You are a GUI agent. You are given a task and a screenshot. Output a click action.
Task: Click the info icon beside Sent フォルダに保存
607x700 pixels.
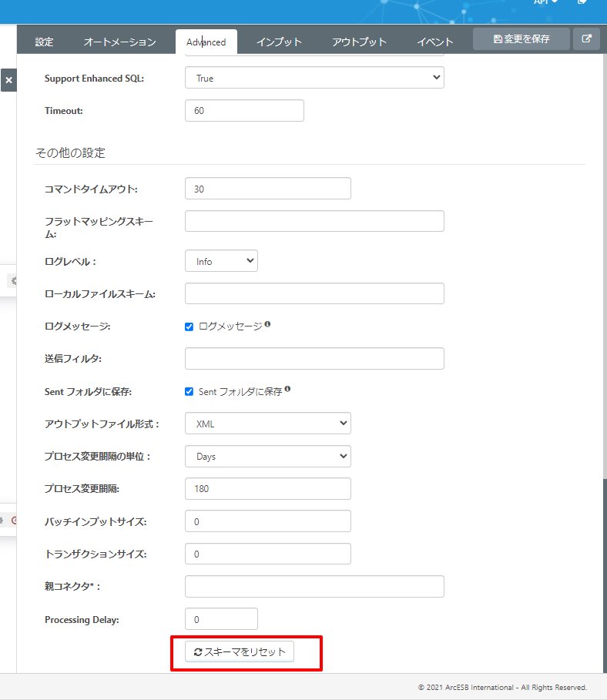pyautogui.click(x=287, y=390)
